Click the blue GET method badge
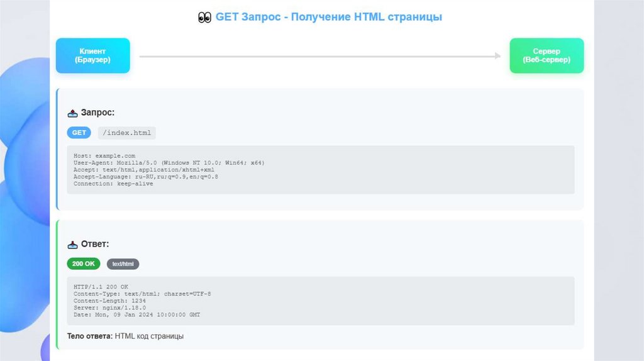The height and width of the screenshot is (361, 644). (79, 133)
